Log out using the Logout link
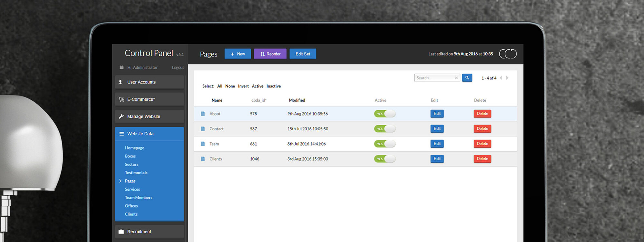The width and height of the screenshot is (644, 242). click(x=178, y=67)
